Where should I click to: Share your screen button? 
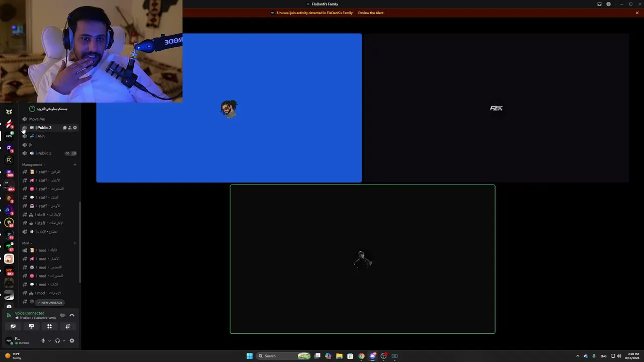[31, 326]
